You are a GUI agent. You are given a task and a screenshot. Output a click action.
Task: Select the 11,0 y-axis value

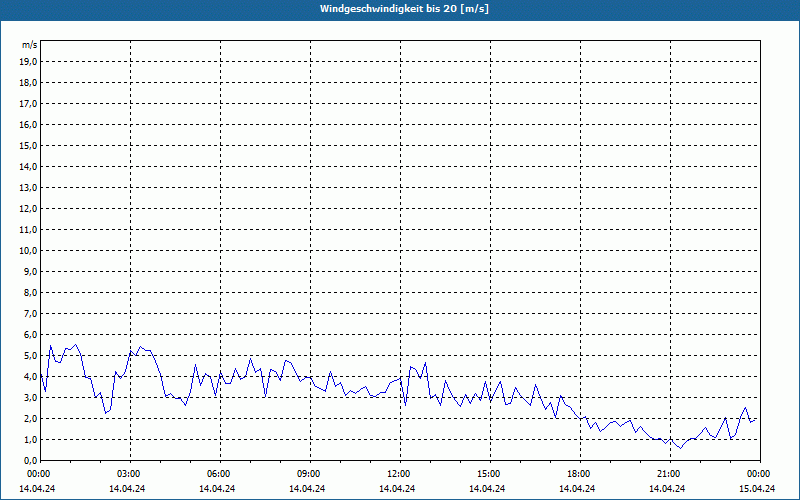28,230
